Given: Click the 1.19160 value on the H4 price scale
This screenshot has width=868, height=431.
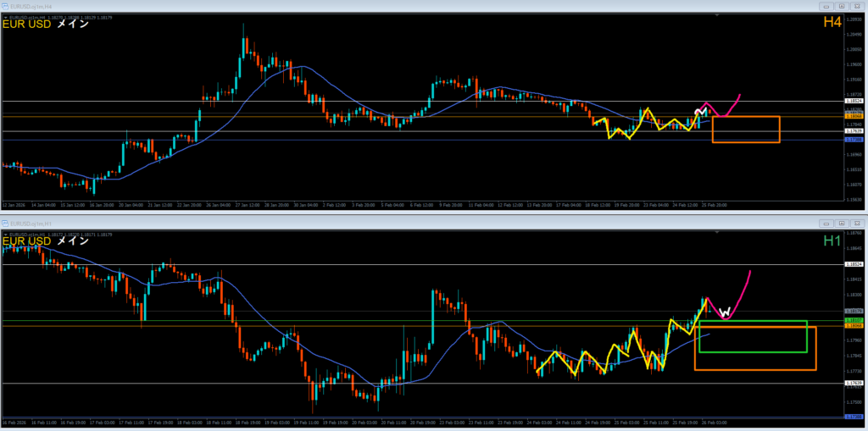Looking at the screenshot, I should pyautogui.click(x=853, y=79).
